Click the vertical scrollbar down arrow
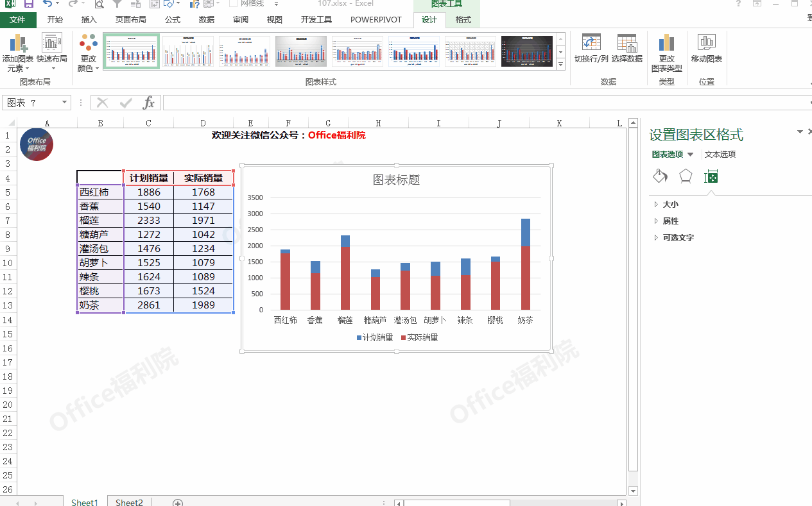The image size is (812, 506). [633, 491]
